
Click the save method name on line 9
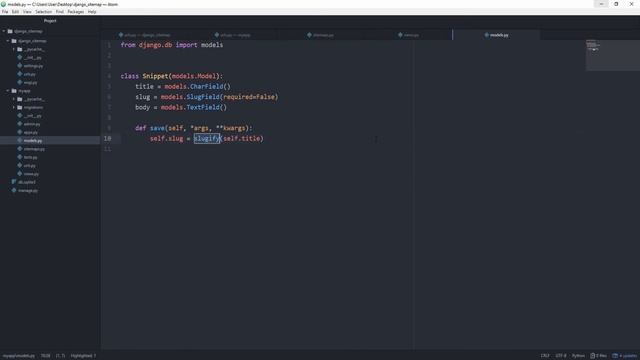click(x=157, y=128)
